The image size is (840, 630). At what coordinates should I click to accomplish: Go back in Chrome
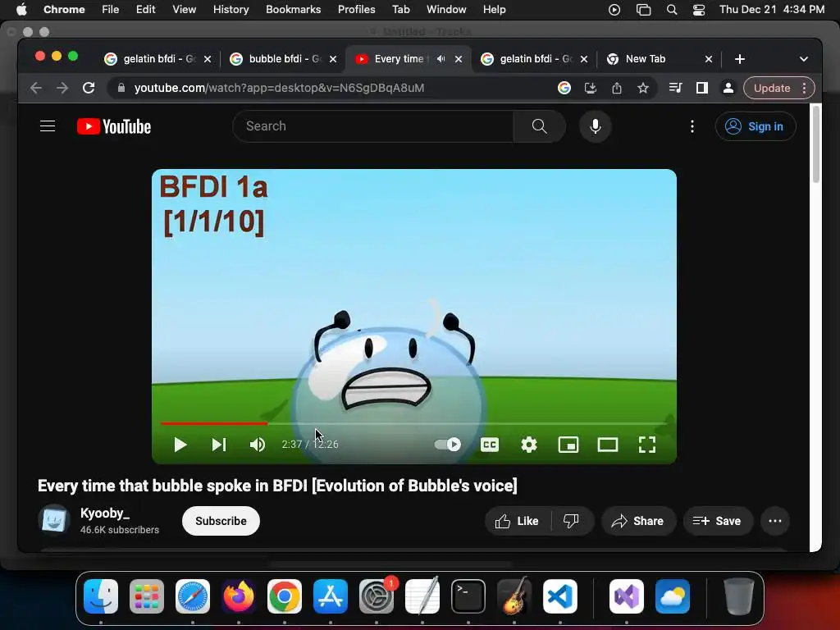tap(36, 88)
